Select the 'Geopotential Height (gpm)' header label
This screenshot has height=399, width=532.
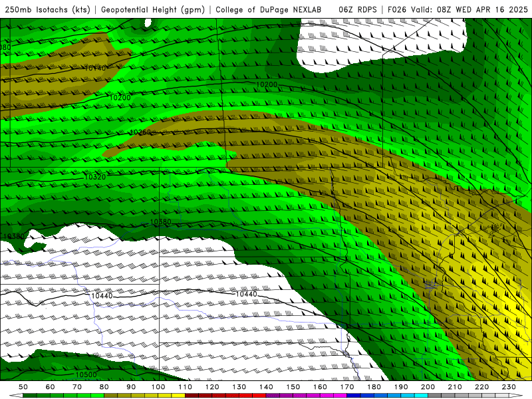[153, 9]
